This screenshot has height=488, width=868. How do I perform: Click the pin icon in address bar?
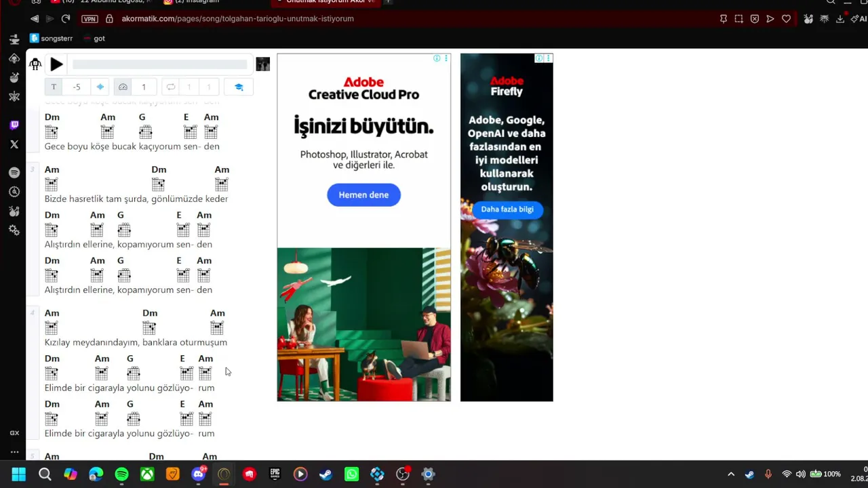[724, 19]
